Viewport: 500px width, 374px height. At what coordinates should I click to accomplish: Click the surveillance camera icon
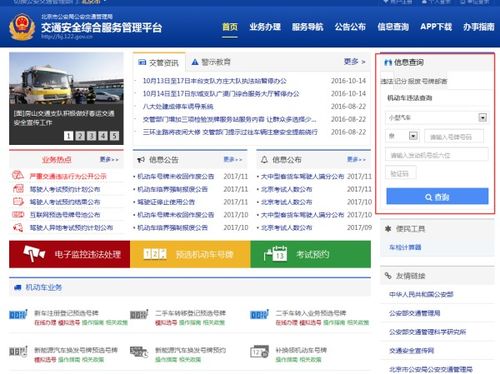[x=34, y=254]
